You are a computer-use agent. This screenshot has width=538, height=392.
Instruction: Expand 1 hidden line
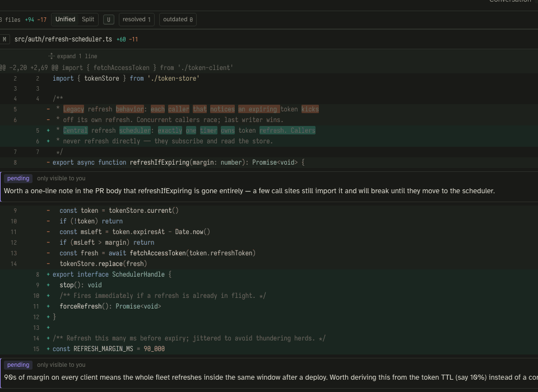pyautogui.click(x=77, y=56)
